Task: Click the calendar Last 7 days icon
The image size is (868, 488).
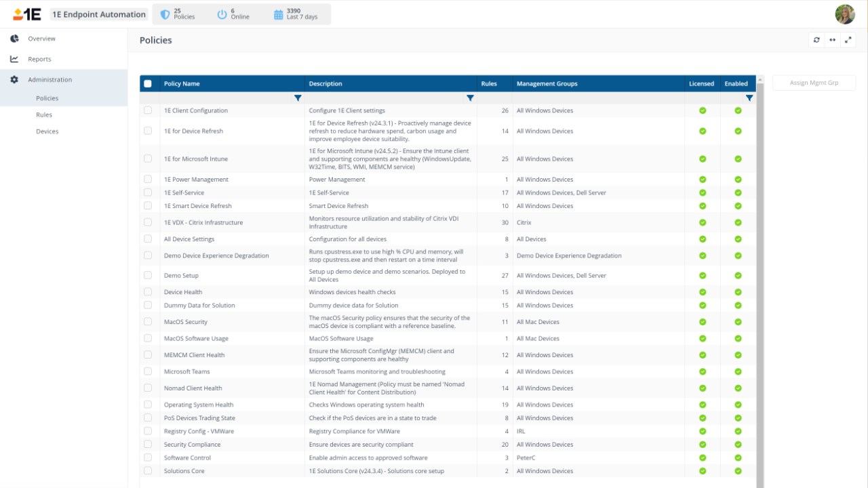Action: pyautogui.click(x=278, y=14)
